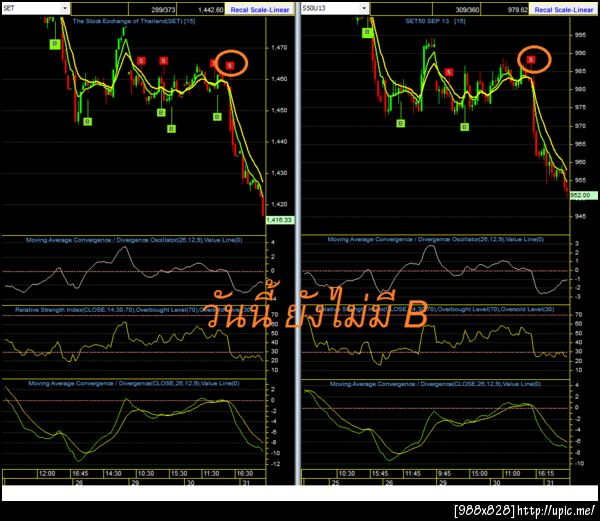Click the 1,416.33 last price tag
Screen dimensions: 600x521
tap(280, 220)
